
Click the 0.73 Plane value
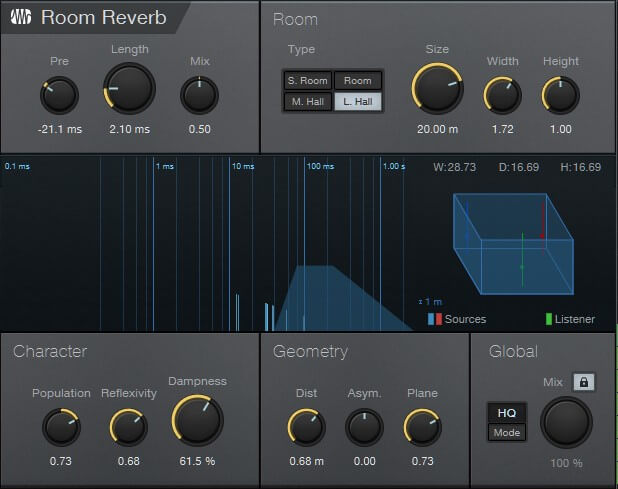(423, 461)
